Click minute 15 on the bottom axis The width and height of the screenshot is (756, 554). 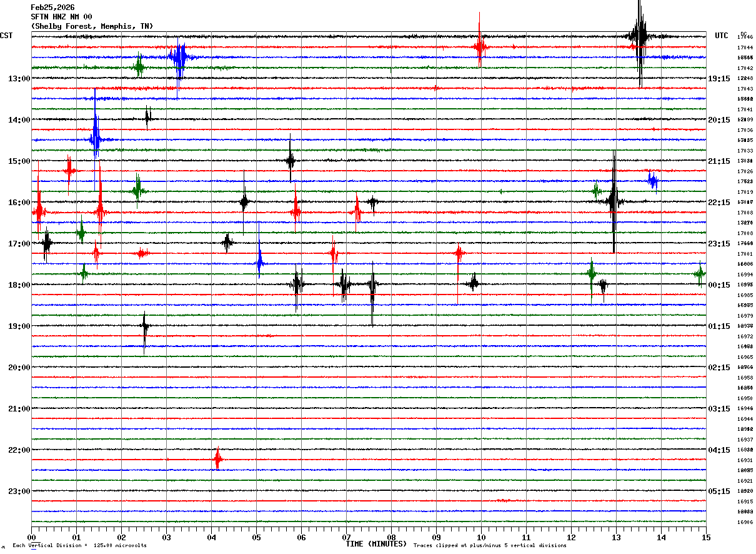click(706, 538)
